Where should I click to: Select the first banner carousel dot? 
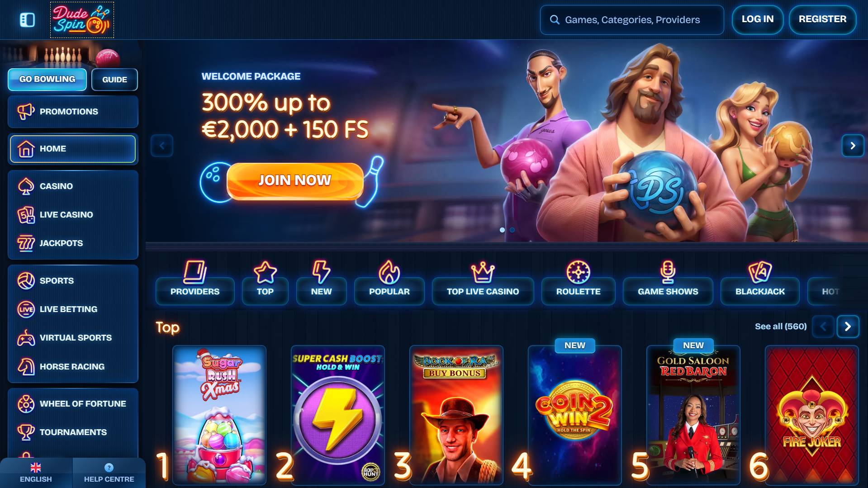pyautogui.click(x=502, y=230)
